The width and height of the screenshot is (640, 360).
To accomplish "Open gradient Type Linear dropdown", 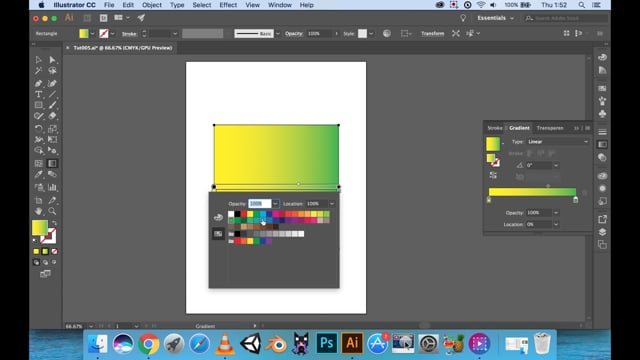I will point(558,142).
